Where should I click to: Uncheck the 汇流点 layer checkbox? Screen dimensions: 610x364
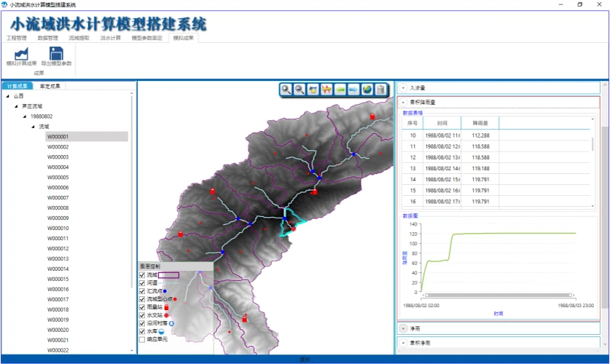click(142, 291)
